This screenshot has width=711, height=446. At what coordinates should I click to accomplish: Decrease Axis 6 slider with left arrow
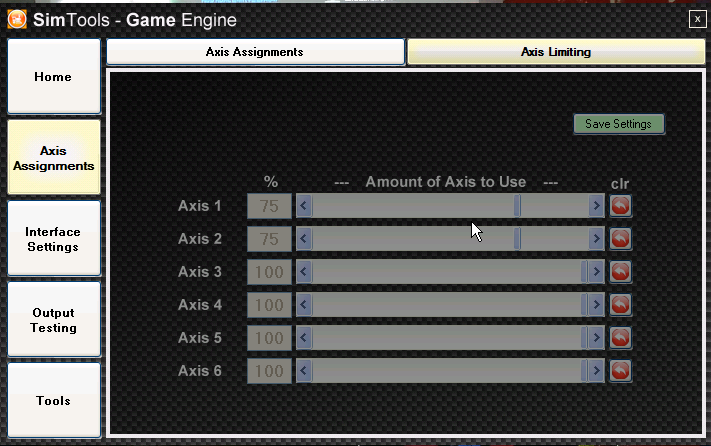pos(304,371)
